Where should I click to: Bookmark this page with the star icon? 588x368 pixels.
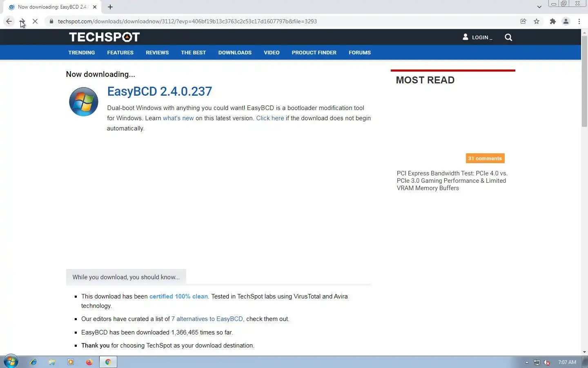[x=537, y=21]
